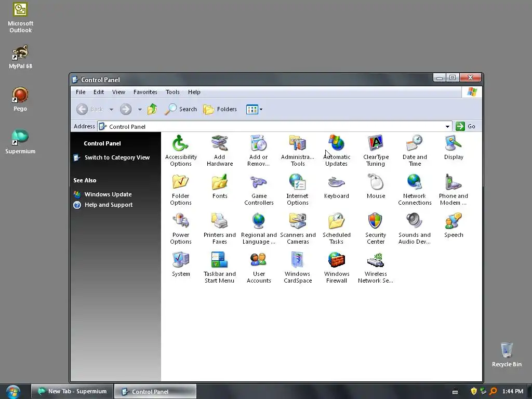This screenshot has height=399, width=532.
Task: Open Windows Firewall
Action: [x=336, y=268]
